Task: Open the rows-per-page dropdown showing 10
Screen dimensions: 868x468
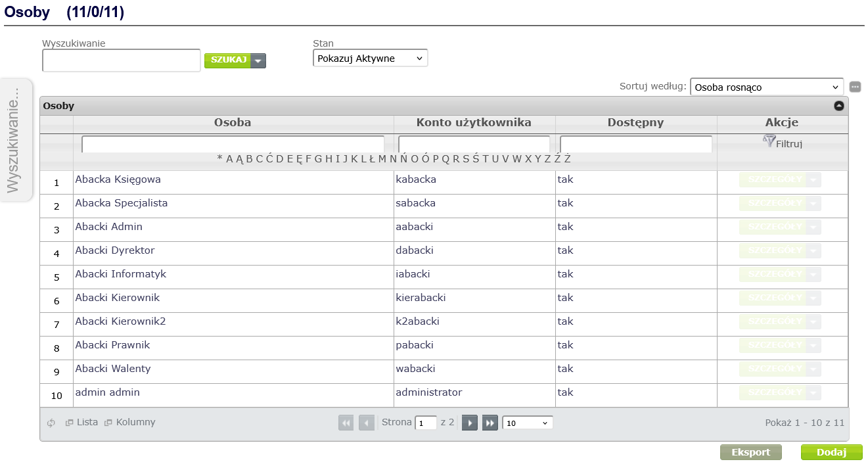Action: click(527, 423)
